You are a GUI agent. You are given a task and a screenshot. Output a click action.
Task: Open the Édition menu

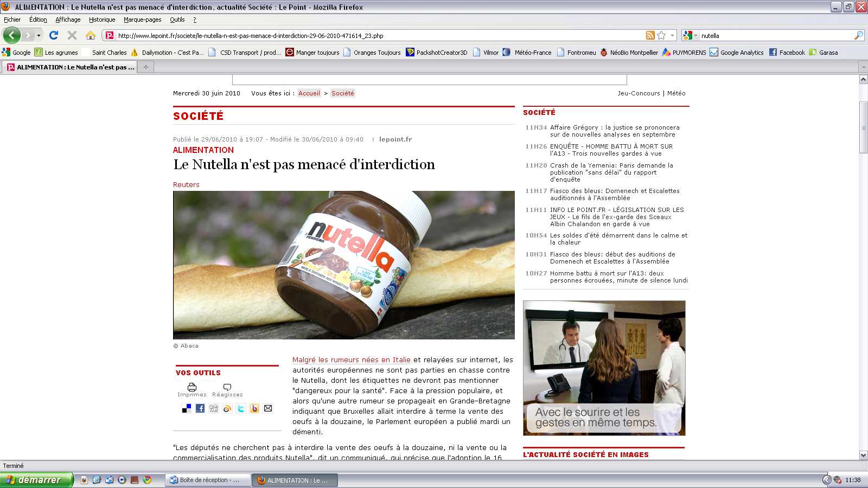(38, 20)
